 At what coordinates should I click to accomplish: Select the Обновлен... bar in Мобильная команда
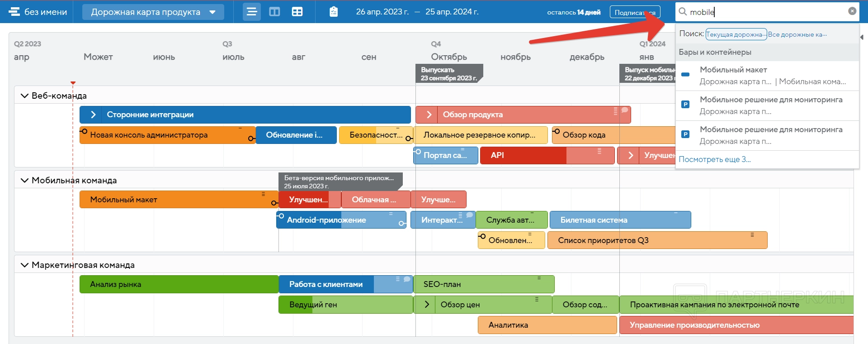(511, 240)
